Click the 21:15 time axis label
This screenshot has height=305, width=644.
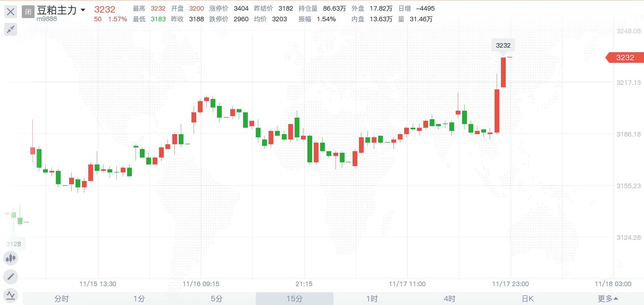tap(304, 284)
